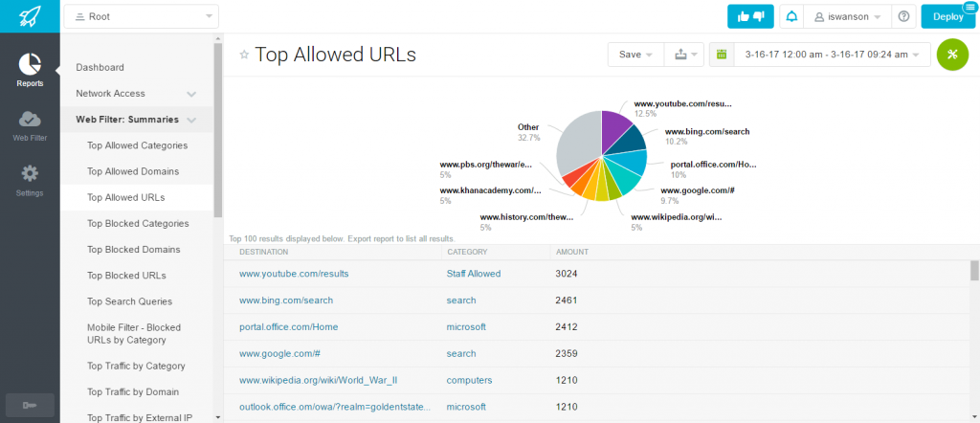Select Top Allowed Categories report
The image size is (980, 423).
click(138, 145)
